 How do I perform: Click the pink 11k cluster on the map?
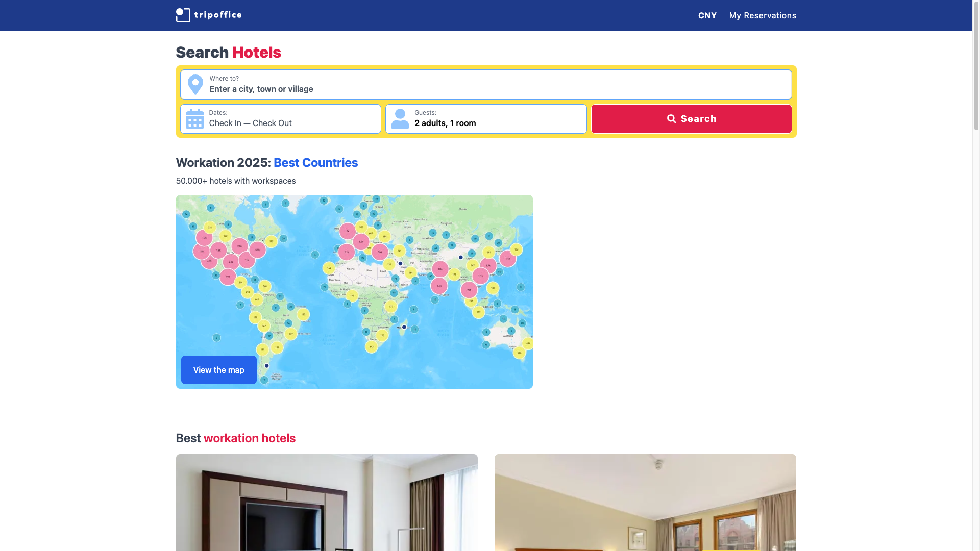click(x=247, y=260)
